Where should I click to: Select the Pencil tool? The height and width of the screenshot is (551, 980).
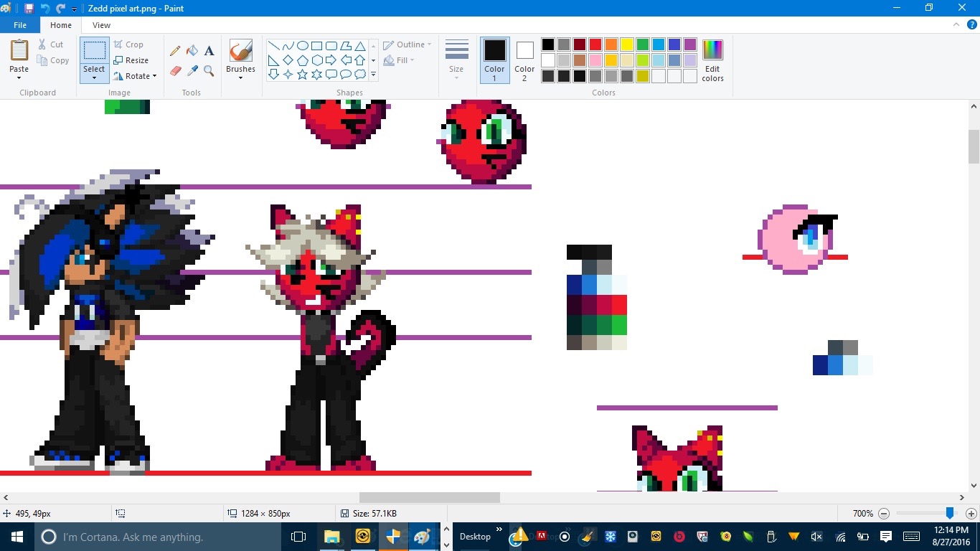(x=174, y=51)
